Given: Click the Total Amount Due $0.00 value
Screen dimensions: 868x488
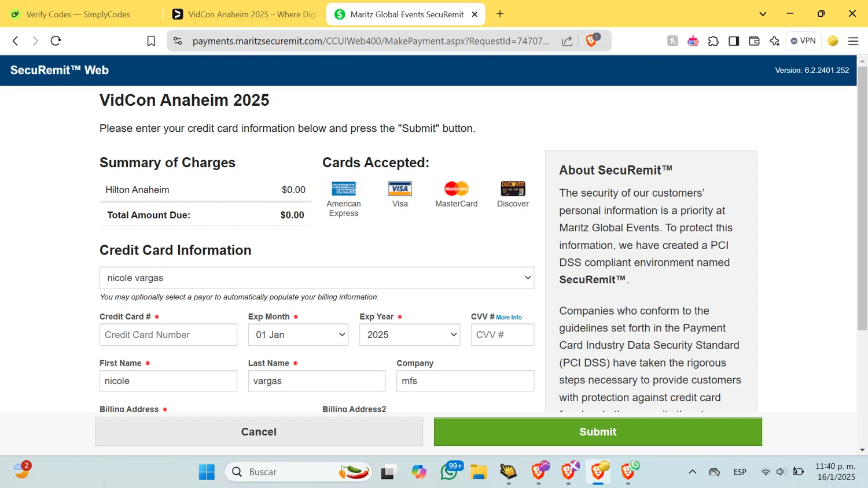Looking at the screenshot, I should point(292,215).
